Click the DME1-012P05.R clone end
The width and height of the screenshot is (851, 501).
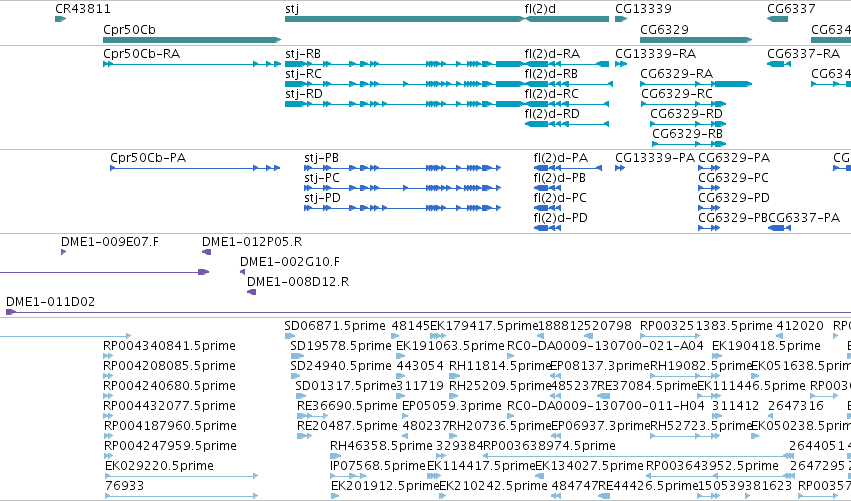click(x=206, y=252)
